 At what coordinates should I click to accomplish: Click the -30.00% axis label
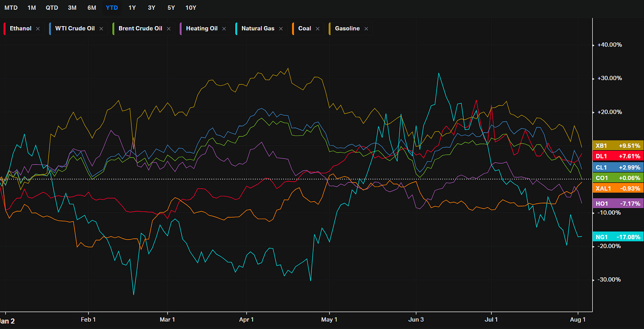(x=609, y=280)
